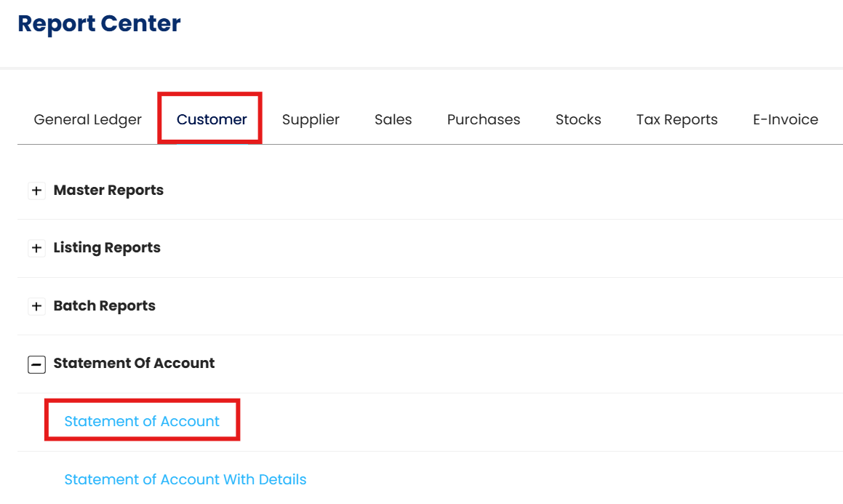
Task: Switch to the Supplier tab
Action: click(x=311, y=120)
